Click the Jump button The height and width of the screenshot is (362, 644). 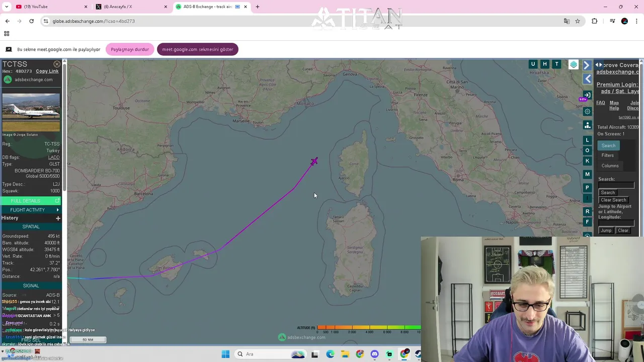606,231
